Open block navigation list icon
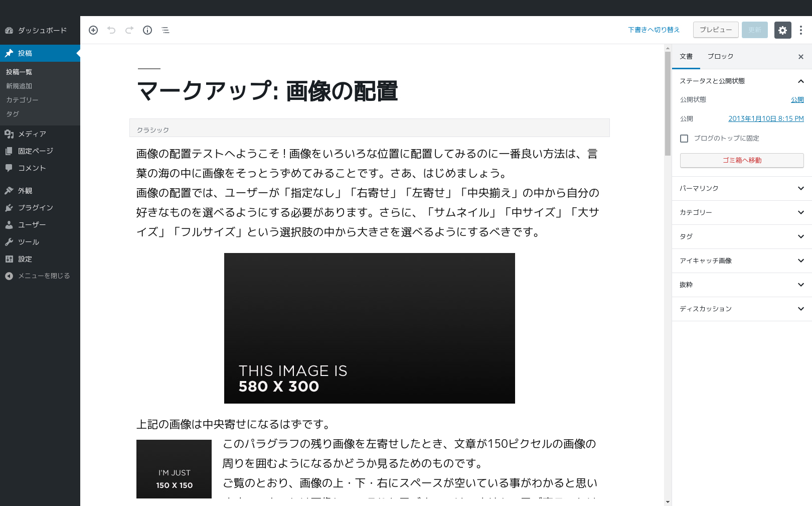 pos(166,30)
